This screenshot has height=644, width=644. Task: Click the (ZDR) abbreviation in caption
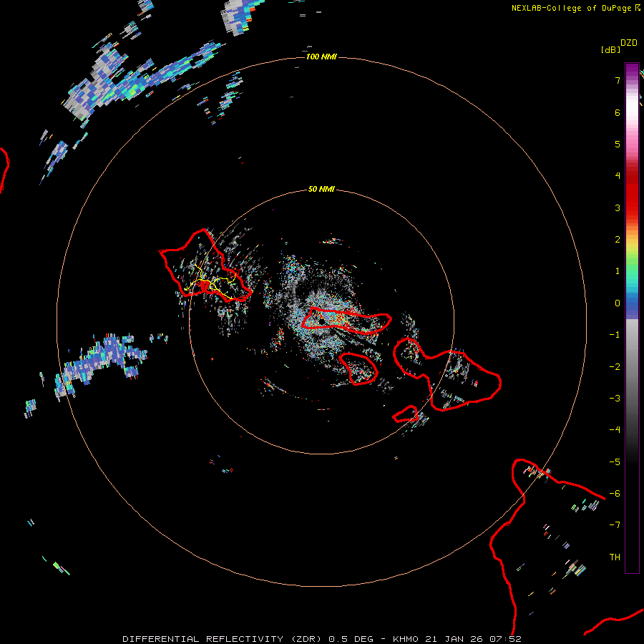(306, 639)
